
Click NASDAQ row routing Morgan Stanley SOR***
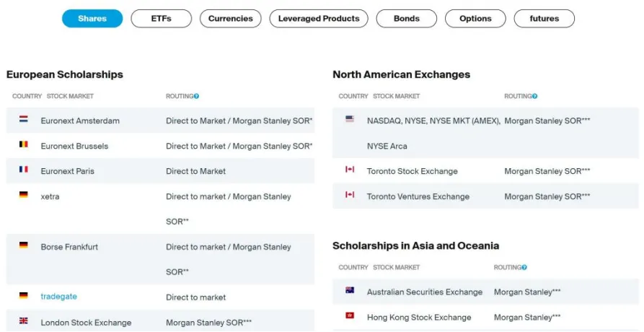click(547, 121)
